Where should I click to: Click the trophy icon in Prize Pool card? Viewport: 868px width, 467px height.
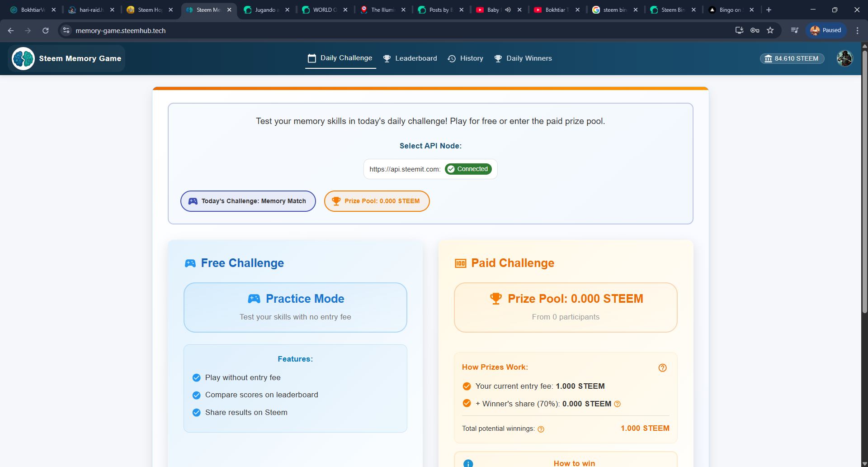click(x=496, y=299)
